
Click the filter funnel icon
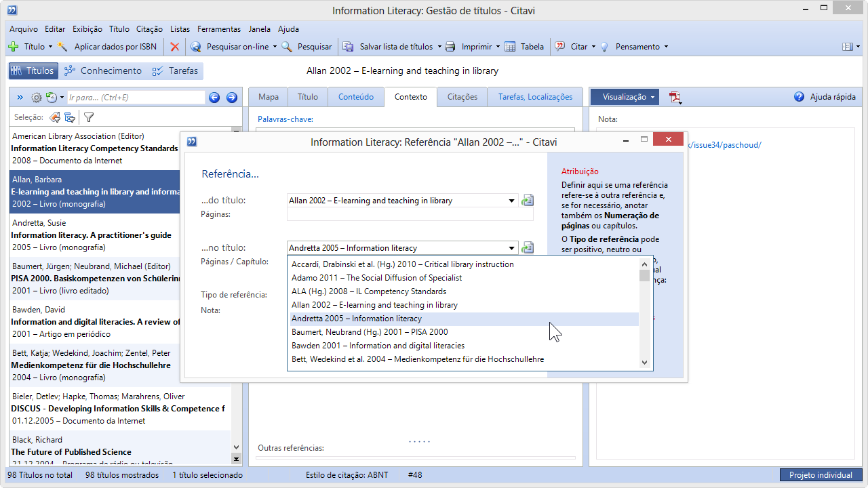pos(89,117)
